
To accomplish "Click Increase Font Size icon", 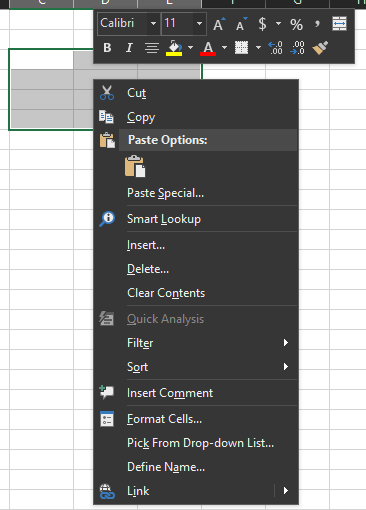I will [x=219, y=24].
